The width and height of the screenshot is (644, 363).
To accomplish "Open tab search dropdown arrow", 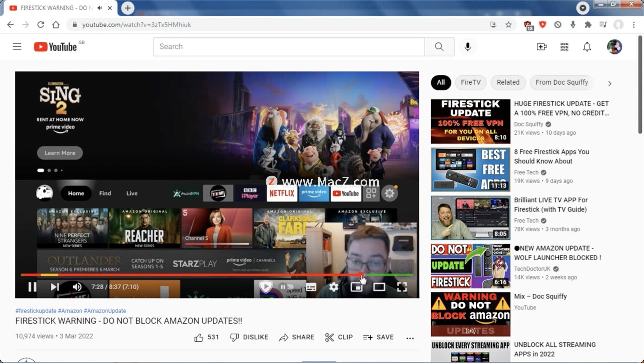I will tap(583, 8).
